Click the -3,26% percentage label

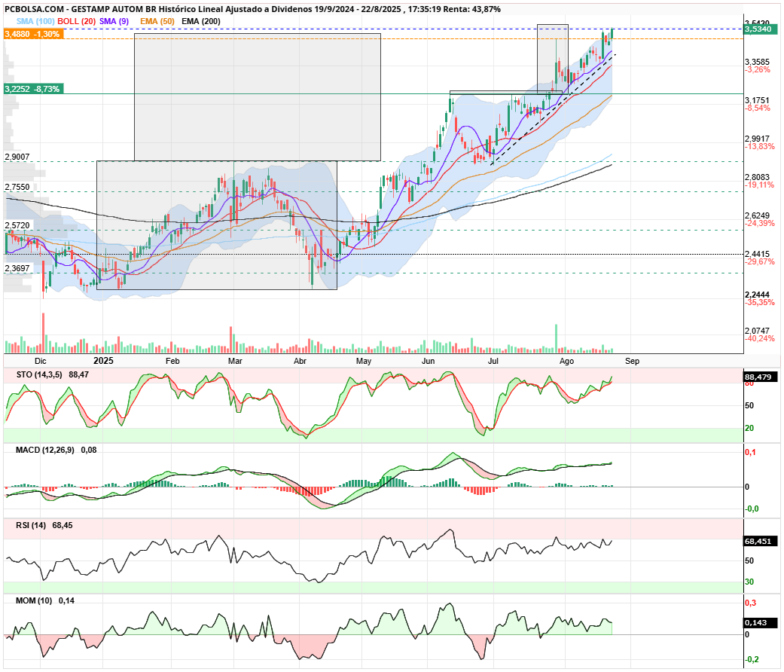758,69
